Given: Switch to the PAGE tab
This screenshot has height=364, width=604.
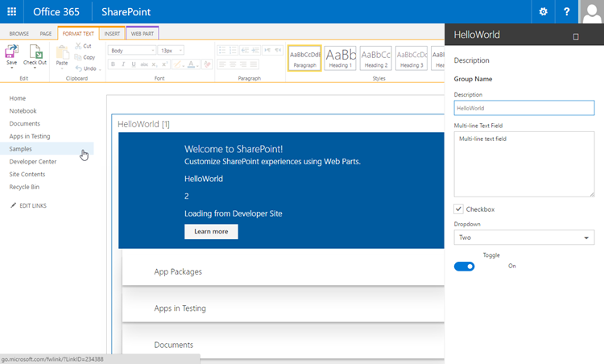Looking at the screenshot, I should point(45,34).
